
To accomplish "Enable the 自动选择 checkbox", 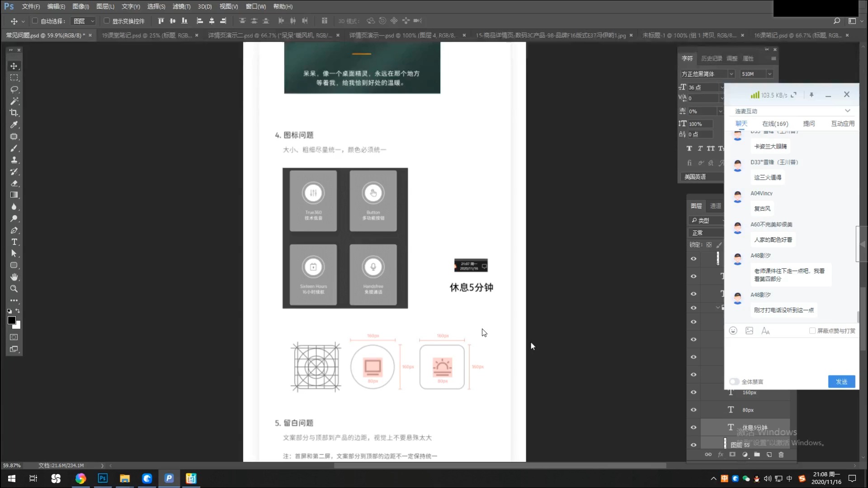I will [35, 21].
